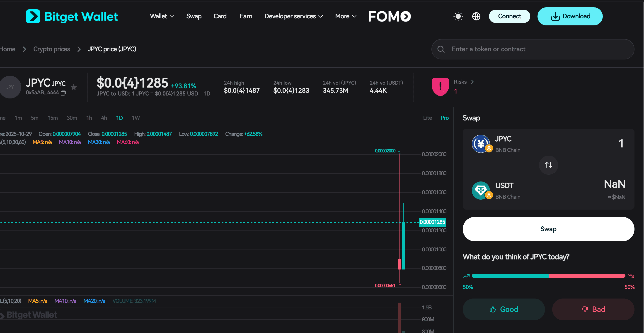Image resolution: width=644 pixels, height=333 pixels.
Task: Click the red risk shield icon
Action: click(x=440, y=87)
